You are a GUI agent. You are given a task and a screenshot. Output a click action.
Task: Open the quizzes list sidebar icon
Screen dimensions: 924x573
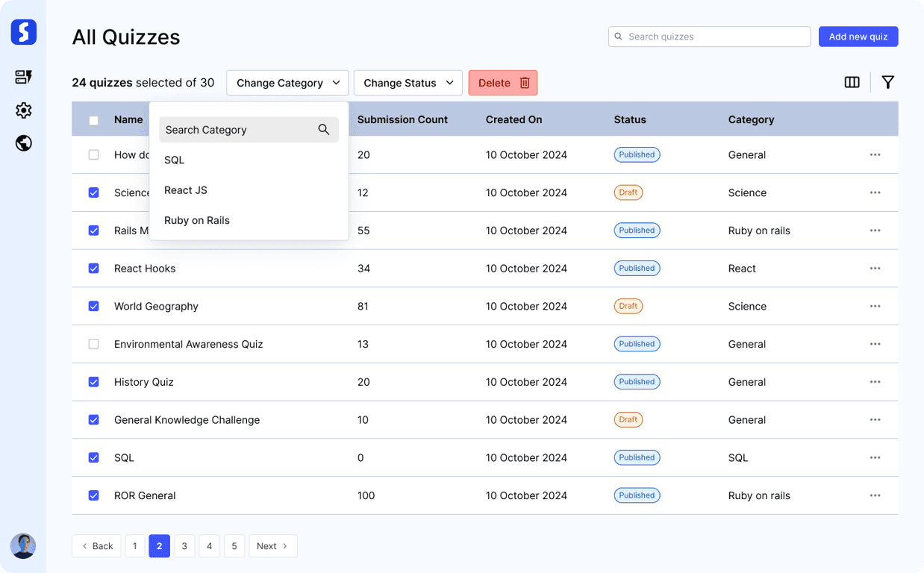[23, 77]
